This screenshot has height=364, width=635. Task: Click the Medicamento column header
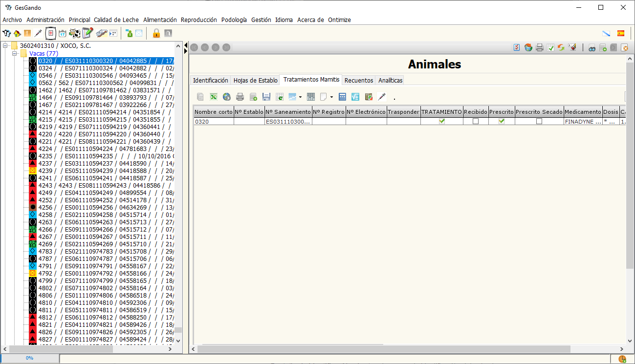[x=583, y=112]
